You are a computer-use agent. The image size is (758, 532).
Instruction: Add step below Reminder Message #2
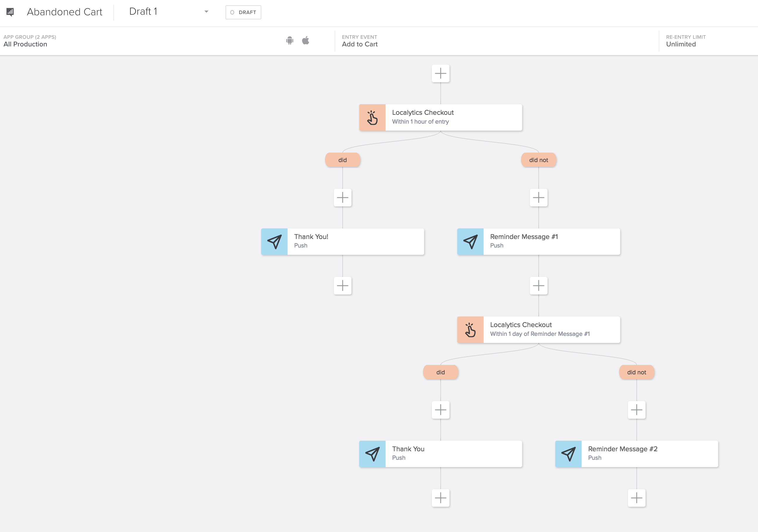click(636, 498)
